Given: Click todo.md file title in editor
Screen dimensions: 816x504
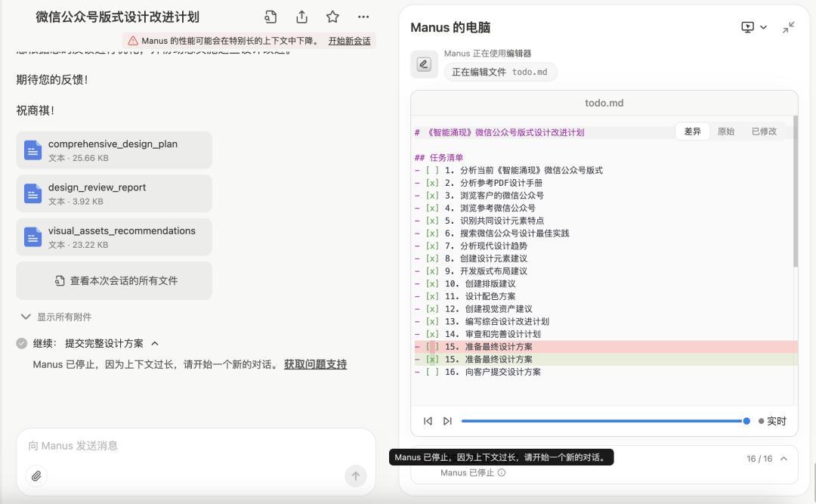Looking at the screenshot, I should [x=604, y=103].
